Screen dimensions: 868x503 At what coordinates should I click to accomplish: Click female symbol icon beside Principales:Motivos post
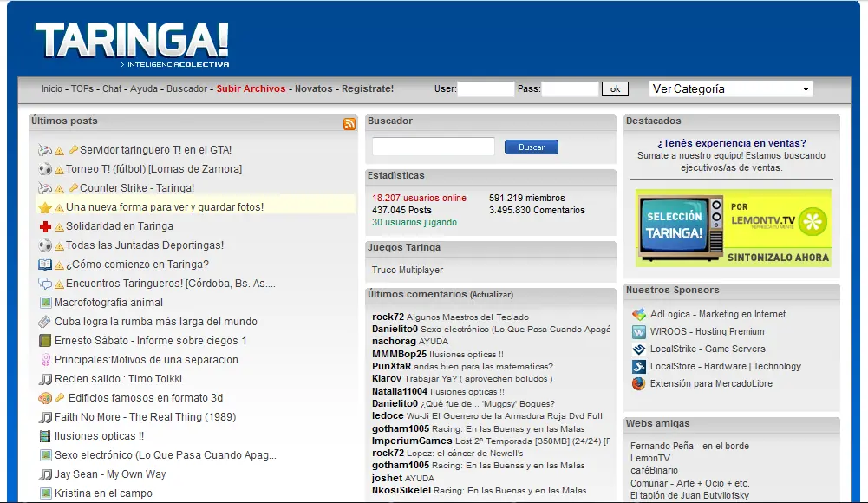[x=46, y=360]
